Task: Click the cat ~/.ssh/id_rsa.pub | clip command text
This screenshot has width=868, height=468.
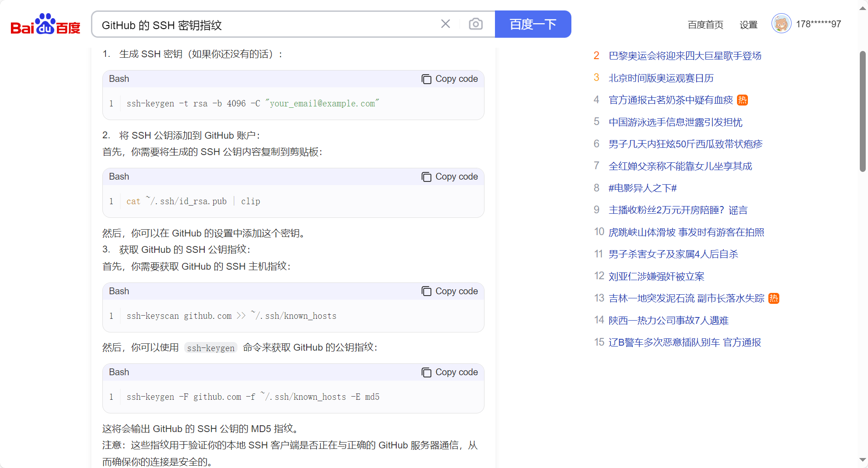Action: click(193, 201)
